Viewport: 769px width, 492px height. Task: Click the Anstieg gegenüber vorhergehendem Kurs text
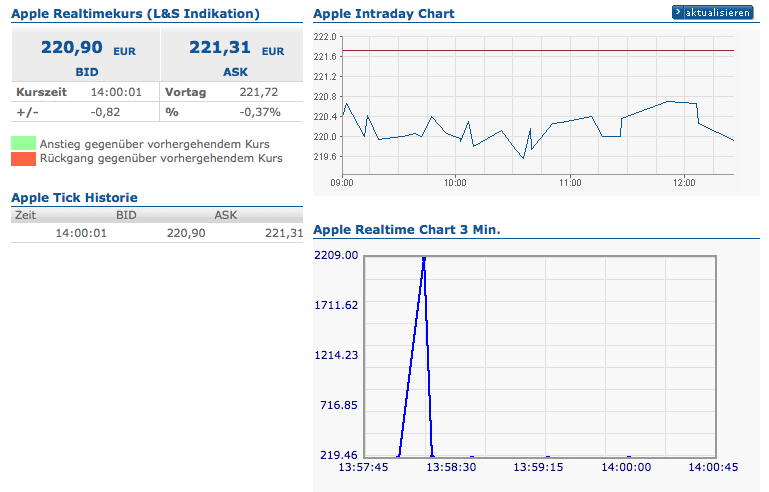[x=154, y=144]
